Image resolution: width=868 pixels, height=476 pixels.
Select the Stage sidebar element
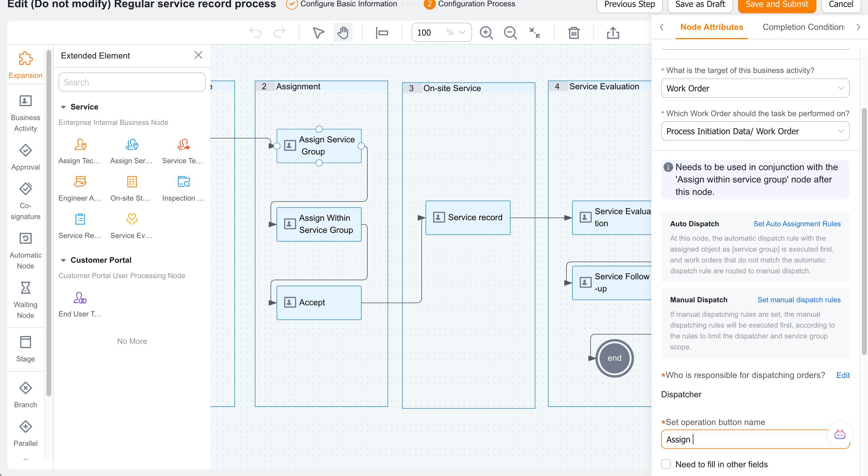point(26,349)
